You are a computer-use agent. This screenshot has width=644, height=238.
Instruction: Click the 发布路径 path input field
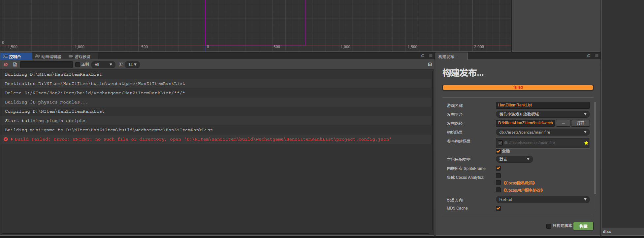[x=525, y=123]
